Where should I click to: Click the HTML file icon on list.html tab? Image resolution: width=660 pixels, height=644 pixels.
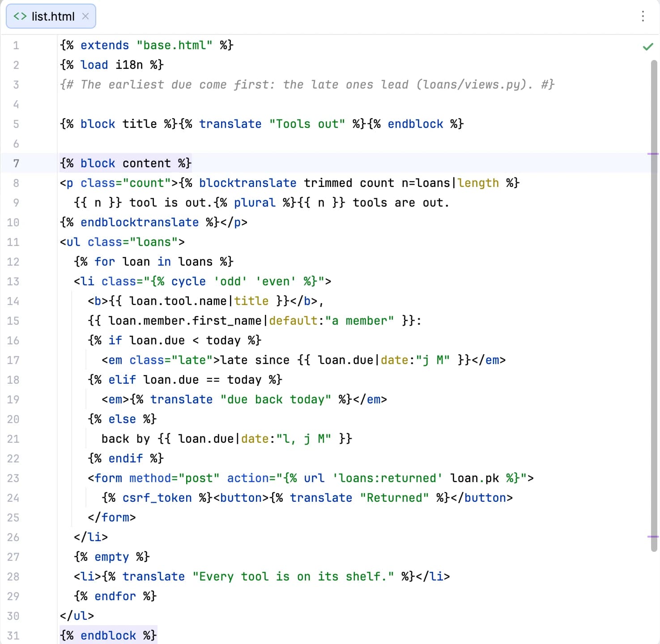coord(20,17)
